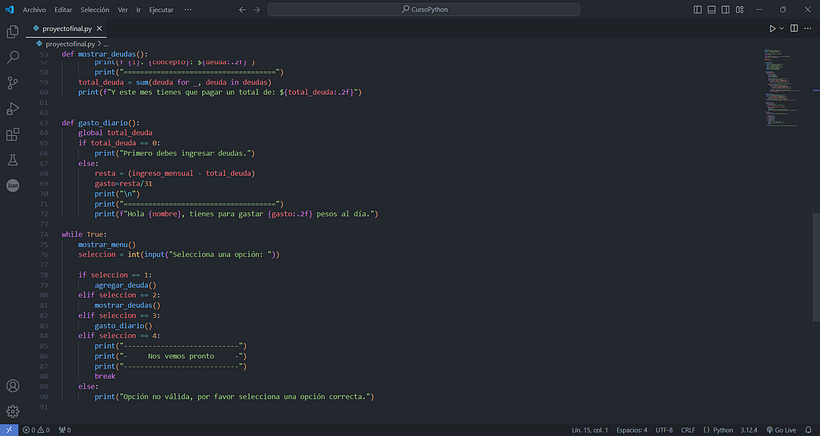The image size is (820, 436).
Task: Open the Manage gear settings
Action: [13, 411]
